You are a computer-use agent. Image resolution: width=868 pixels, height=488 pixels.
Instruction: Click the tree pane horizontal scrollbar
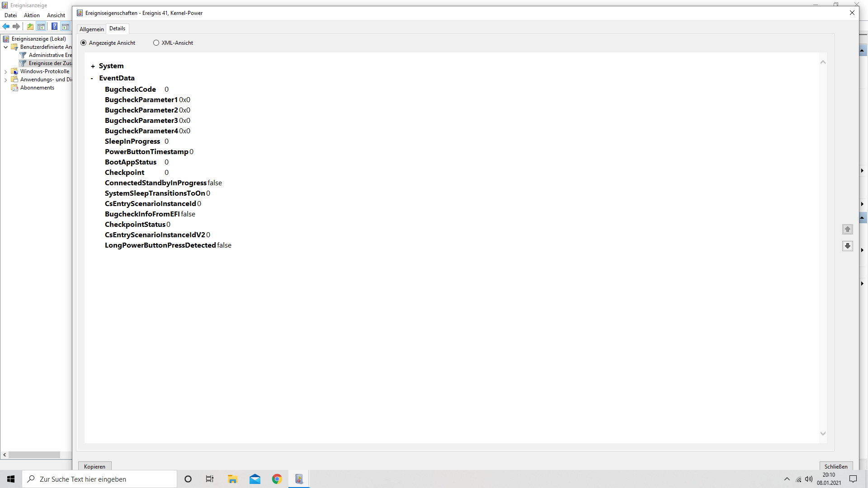click(34, 455)
